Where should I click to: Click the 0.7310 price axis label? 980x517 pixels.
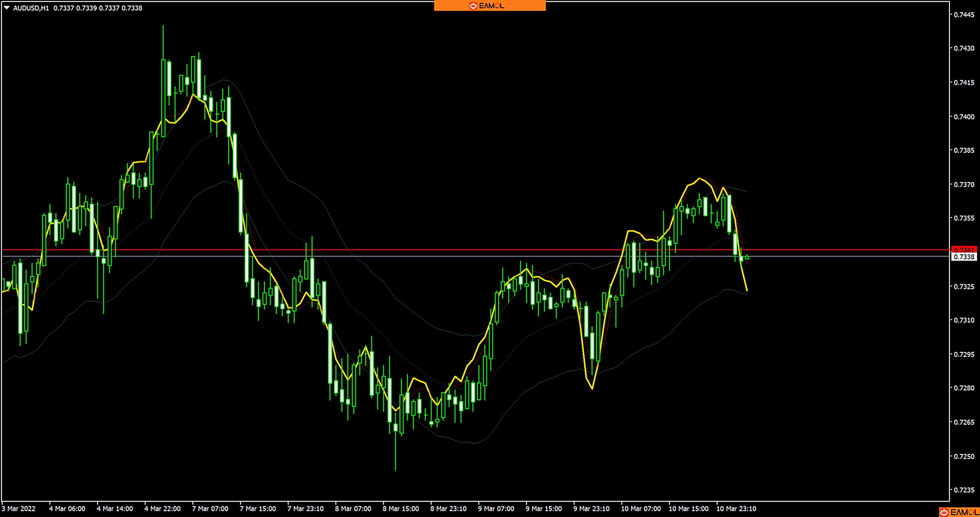tap(964, 320)
